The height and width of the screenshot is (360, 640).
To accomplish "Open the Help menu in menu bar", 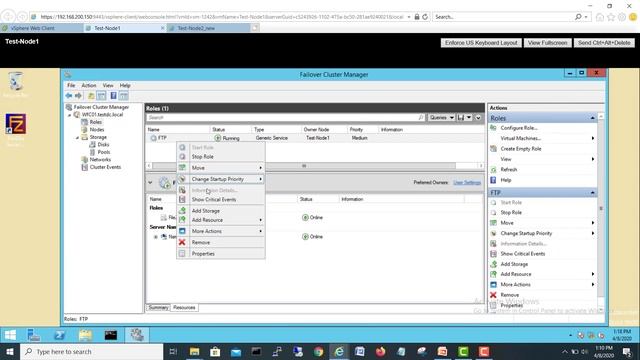I will pos(125,85).
